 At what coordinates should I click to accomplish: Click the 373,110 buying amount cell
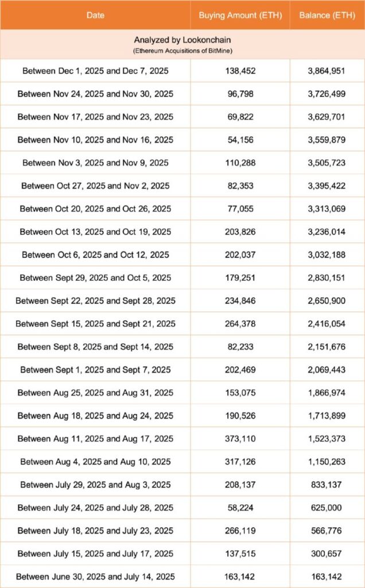click(240, 439)
